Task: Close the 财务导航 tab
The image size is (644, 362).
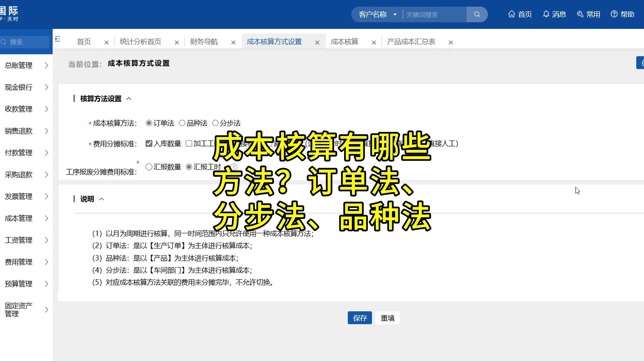Action: 233,43
